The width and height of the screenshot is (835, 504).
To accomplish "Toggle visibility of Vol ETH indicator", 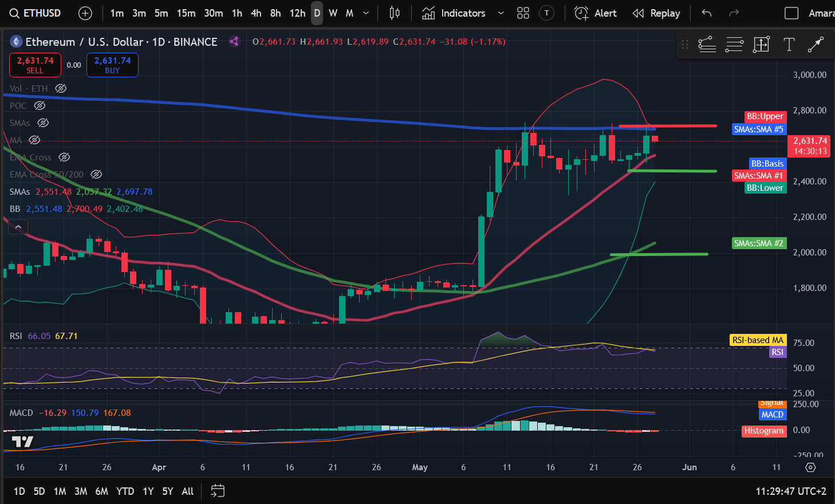I will [61, 88].
